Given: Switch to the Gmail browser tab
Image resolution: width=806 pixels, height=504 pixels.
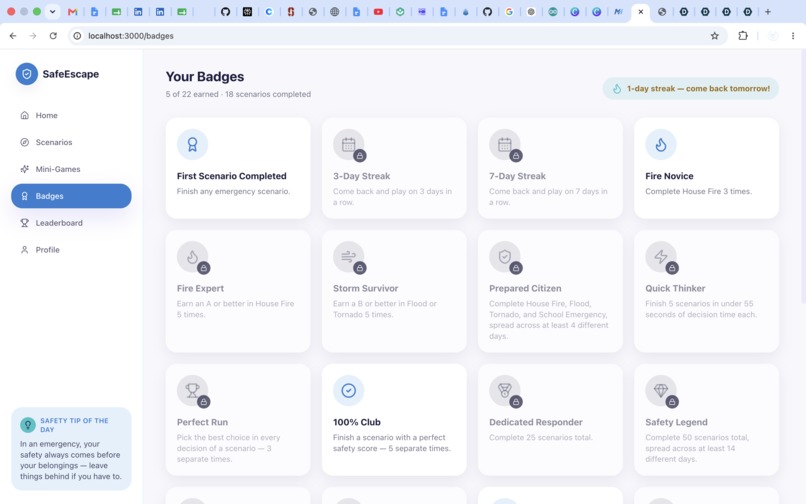Looking at the screenshot, I should coord(72,11).
